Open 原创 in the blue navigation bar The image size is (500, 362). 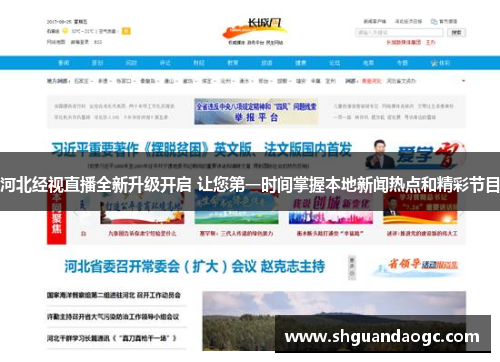tap(97, 63)
